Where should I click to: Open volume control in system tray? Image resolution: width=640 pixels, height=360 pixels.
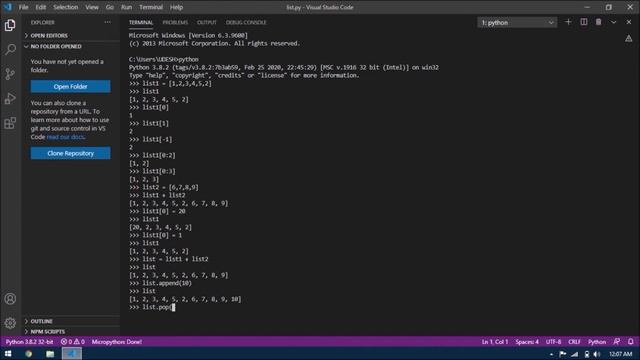(596, 354)
